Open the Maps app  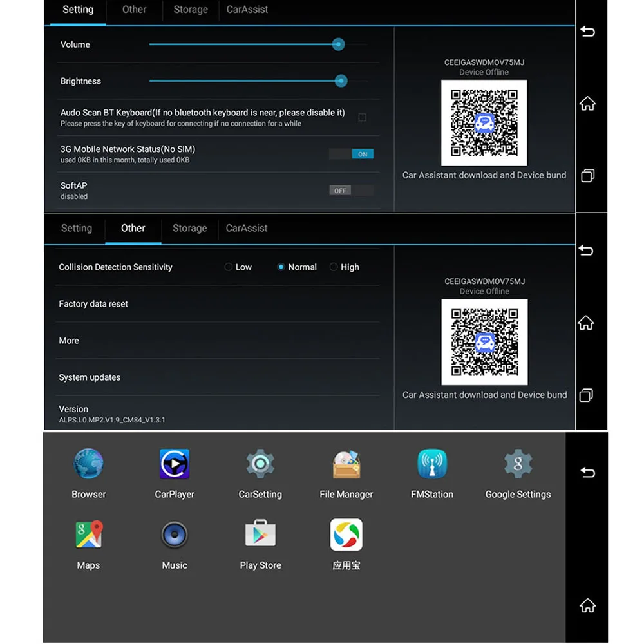88,544
